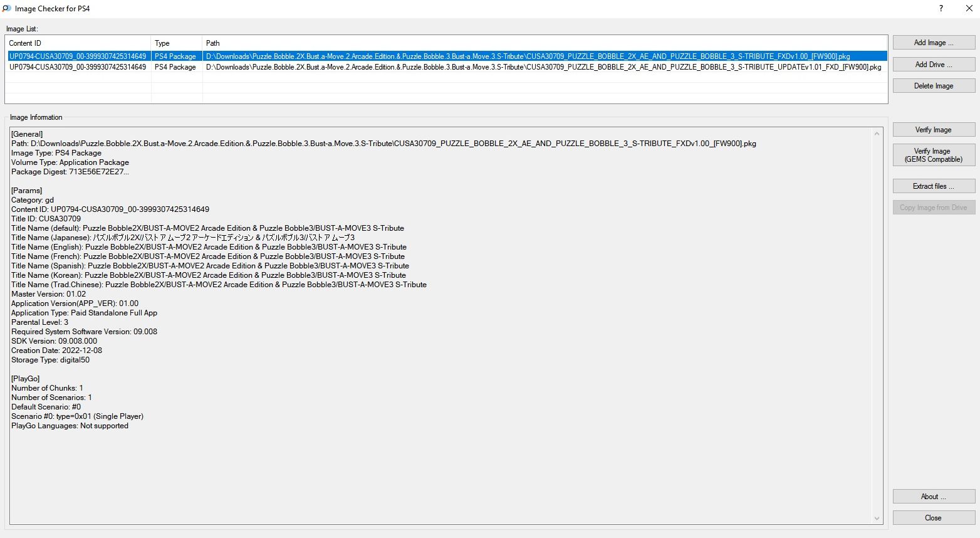Click the Application Type: Paid Standalone line

coord(84,313)
